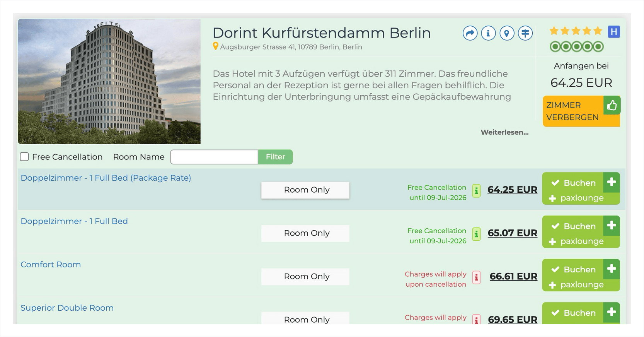
Task: Apply the green Filter button
Action: [x=275, y=157]
